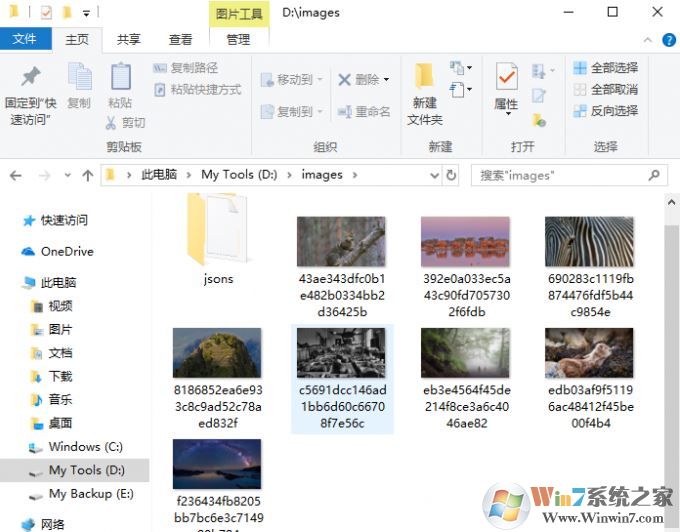Click Copy path (复制路径)

(185, 68)
